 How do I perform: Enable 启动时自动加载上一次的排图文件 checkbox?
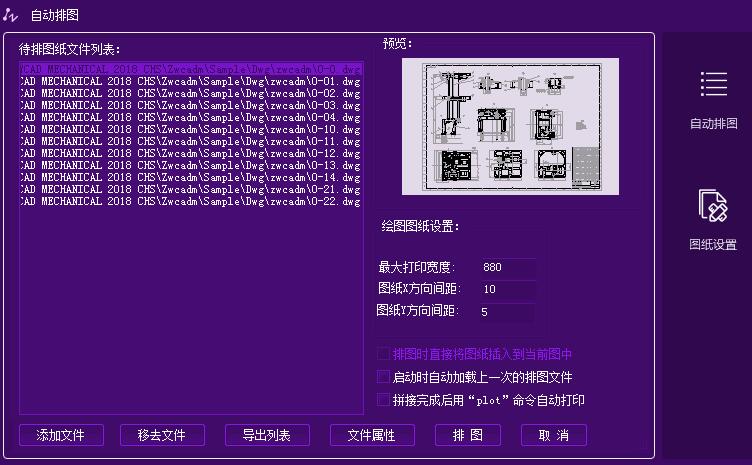pyautogui.click(x=383, y=377)
